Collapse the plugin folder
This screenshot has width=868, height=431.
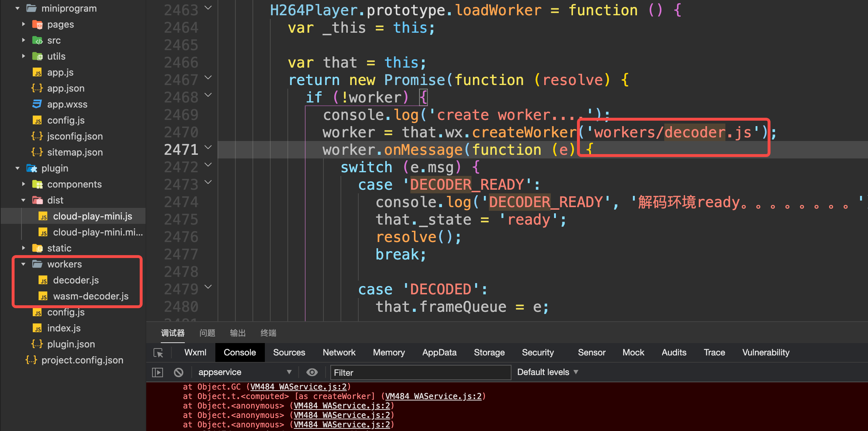pos(17,168)
